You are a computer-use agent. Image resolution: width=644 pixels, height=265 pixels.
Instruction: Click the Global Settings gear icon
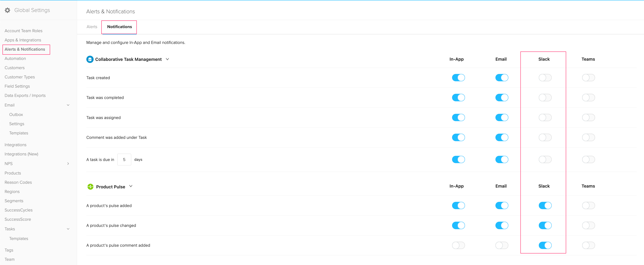pos(8,10)
